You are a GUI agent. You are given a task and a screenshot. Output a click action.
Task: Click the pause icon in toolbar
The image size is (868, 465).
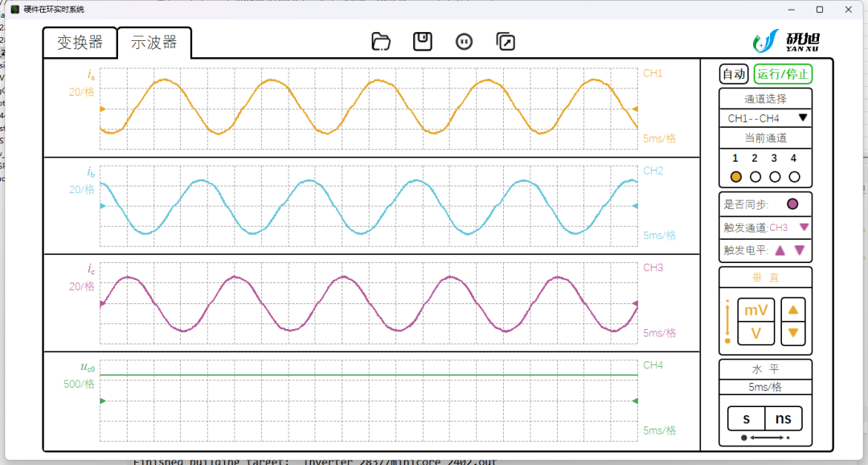(464, 42)
